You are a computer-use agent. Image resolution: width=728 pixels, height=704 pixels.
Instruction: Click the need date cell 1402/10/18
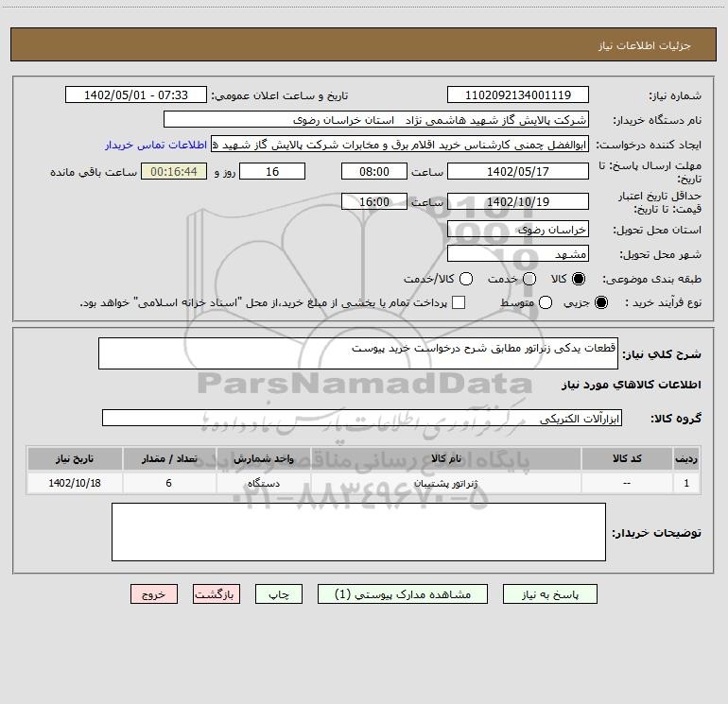(75, 483)
